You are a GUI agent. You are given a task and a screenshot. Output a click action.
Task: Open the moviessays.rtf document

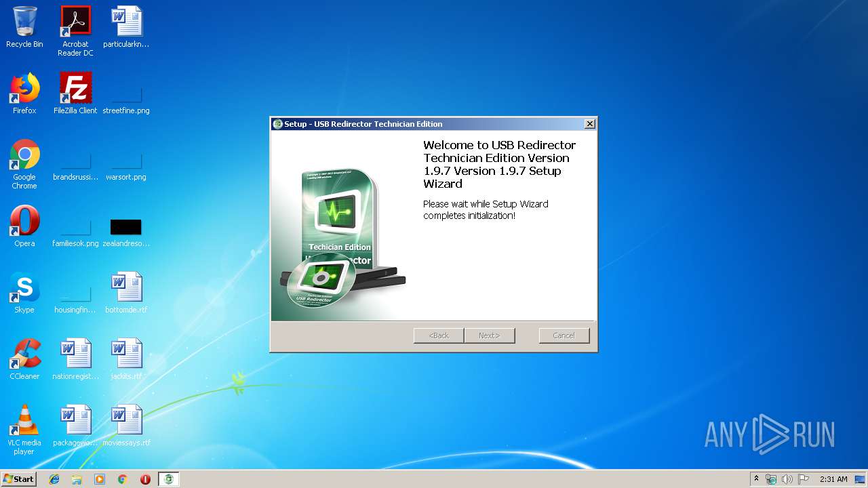(x=126, y=426)
